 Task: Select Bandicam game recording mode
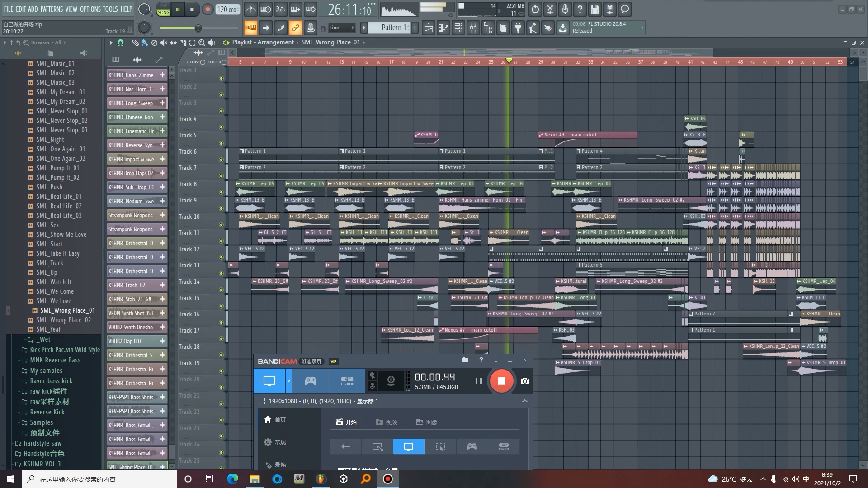coord(311,381)
